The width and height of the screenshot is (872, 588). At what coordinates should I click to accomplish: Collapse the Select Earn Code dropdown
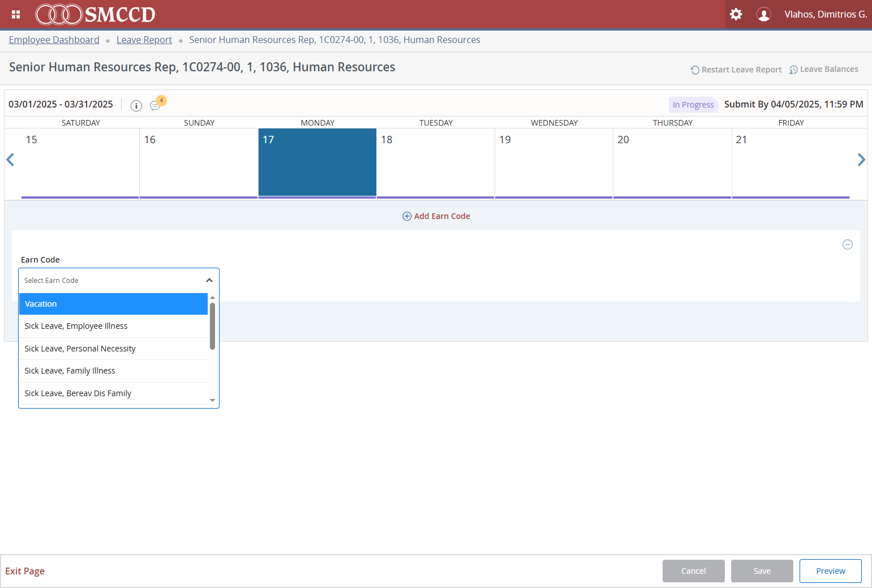(x=209, y=280)
